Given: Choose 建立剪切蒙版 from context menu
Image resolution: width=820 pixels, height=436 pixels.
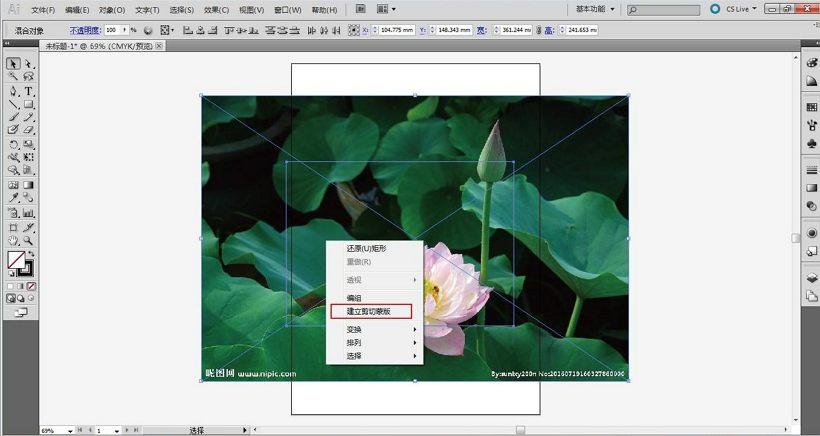Looking at the screenshot, I should [371, 312].
